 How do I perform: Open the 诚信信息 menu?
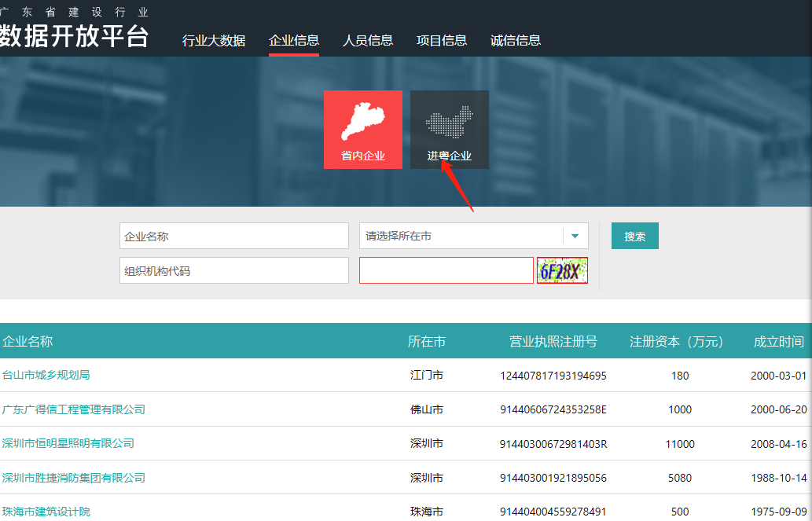(516, 40)
